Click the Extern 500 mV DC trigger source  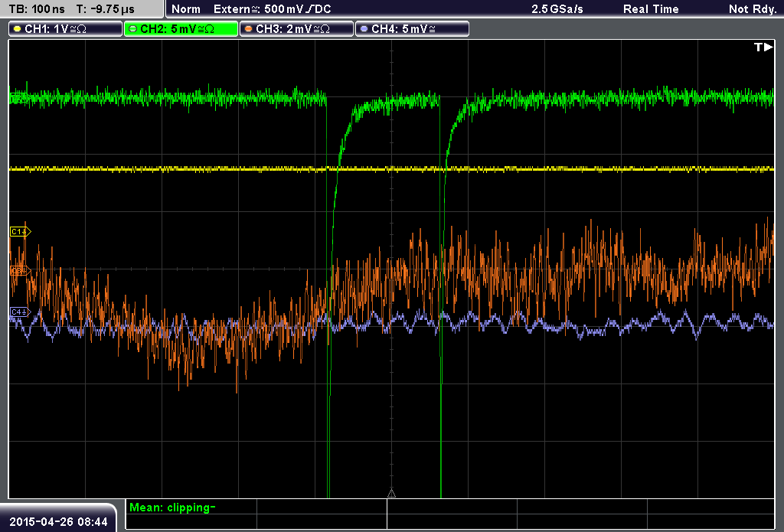272,9
